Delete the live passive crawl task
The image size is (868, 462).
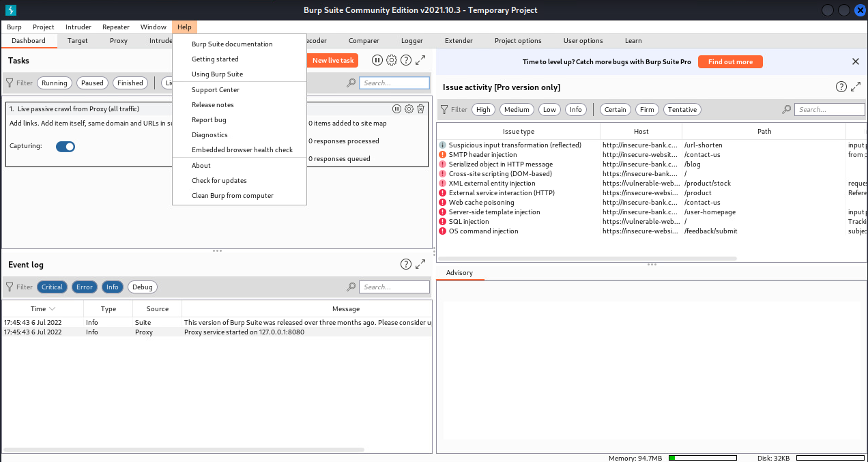pyautogui.click(x=420, y=109)
